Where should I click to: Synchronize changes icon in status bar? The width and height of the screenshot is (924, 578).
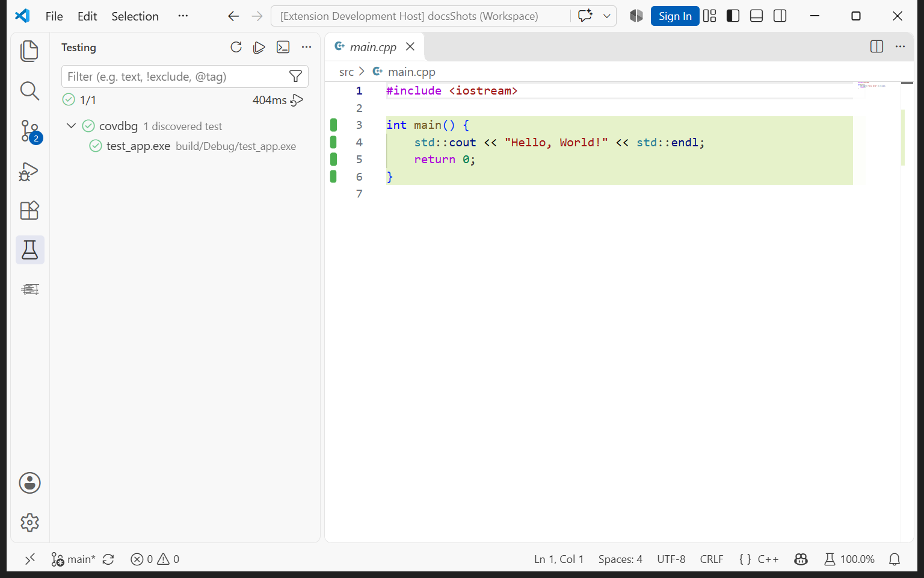pyautogui.click(x=108, y=559)
